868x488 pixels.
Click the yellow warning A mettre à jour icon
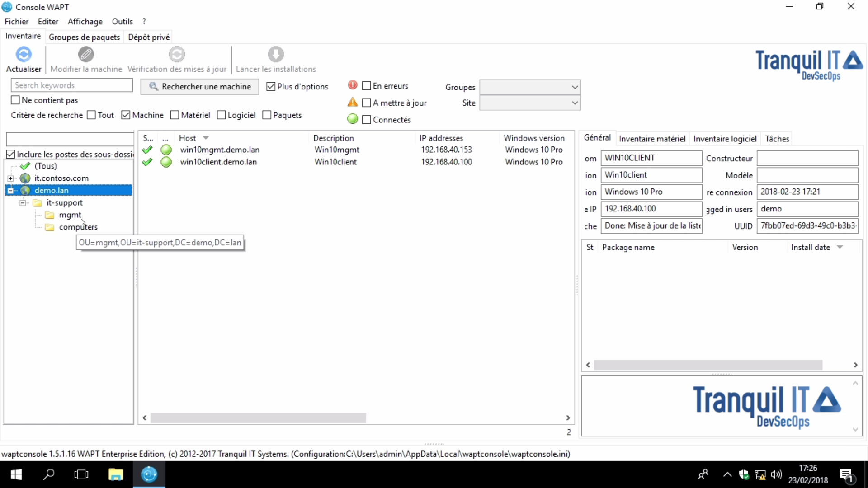(353, 102)
